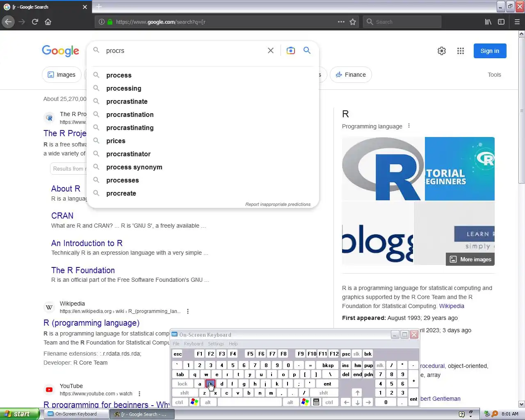Select the 'process synonym' suggestion
This screenshot has height=420, width=525.
tap(203, 167)
